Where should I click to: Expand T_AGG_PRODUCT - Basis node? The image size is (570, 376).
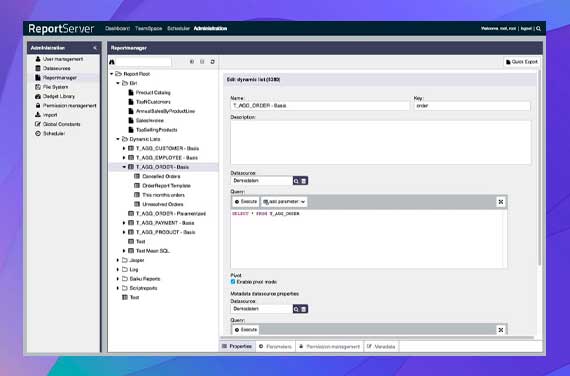pos(124,232)
